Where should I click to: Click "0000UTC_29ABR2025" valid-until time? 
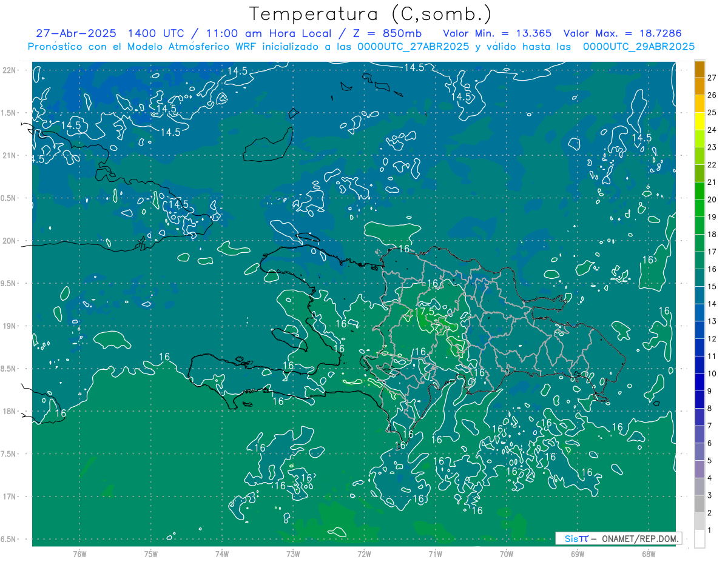point(638,47)
